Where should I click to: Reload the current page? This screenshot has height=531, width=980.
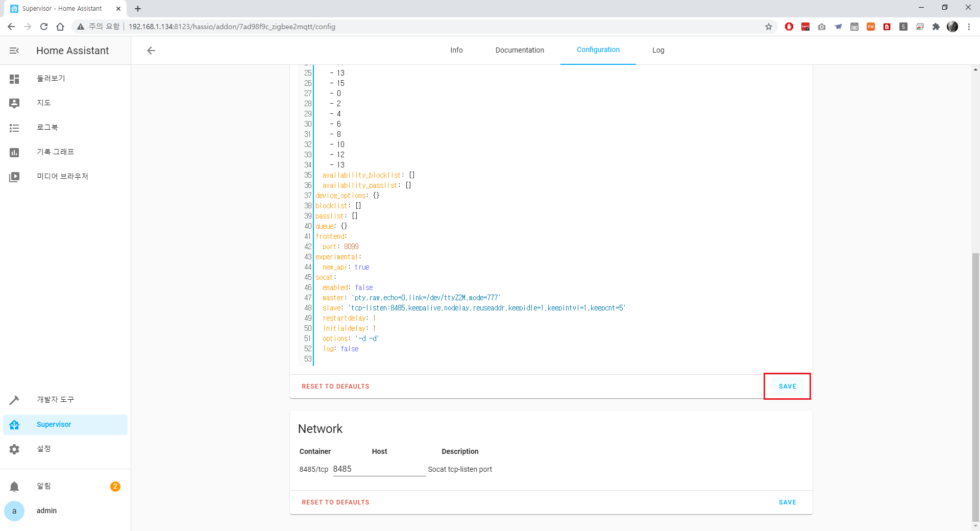[44, 27]
